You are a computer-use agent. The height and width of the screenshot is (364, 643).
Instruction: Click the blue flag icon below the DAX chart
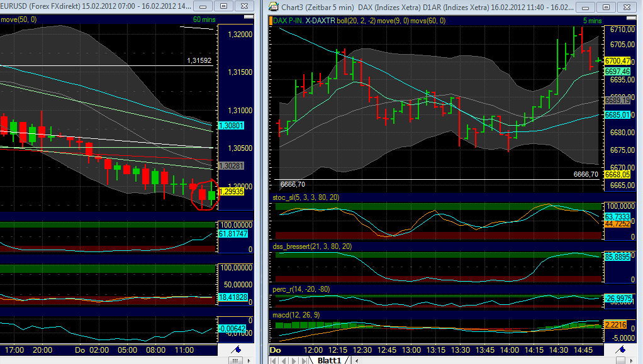pos(622,350)
